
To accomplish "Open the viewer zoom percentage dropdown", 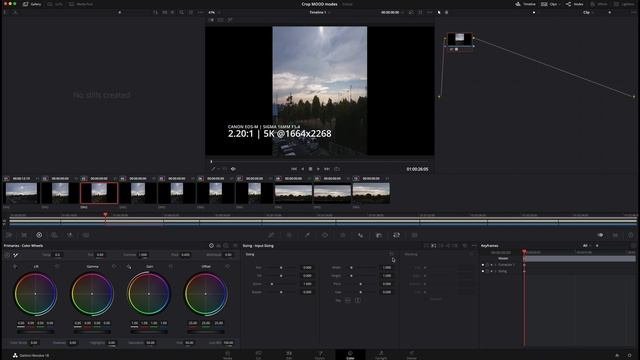I will point(213,12).
